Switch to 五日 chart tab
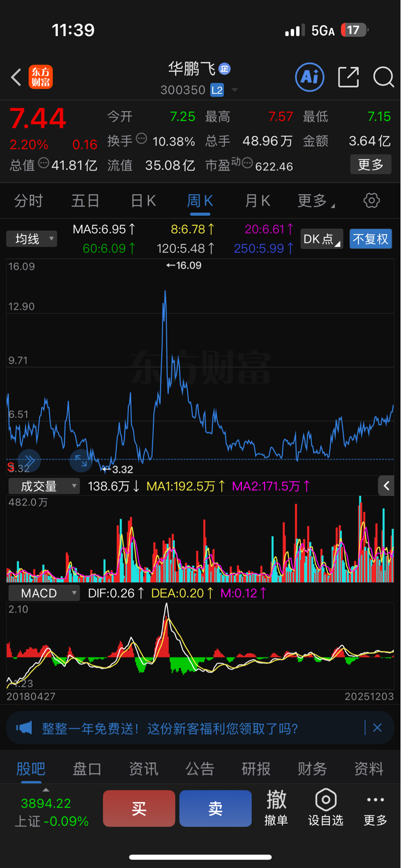 coord(86,201)
